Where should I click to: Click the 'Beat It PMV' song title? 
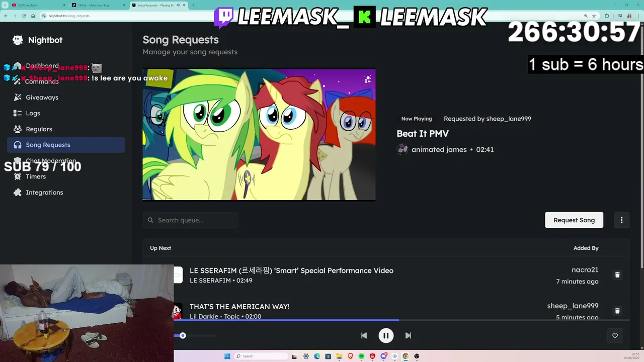423,133
